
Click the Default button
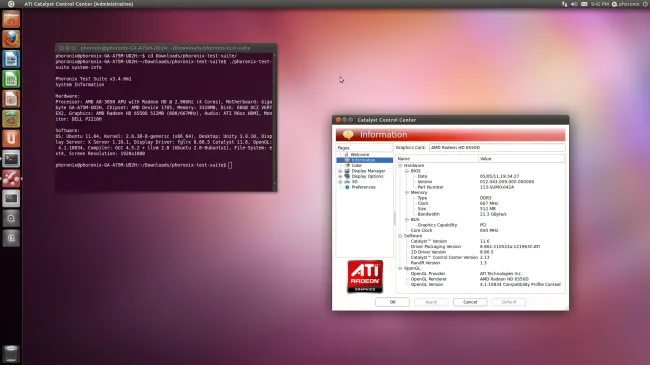[x=509, y=302]
